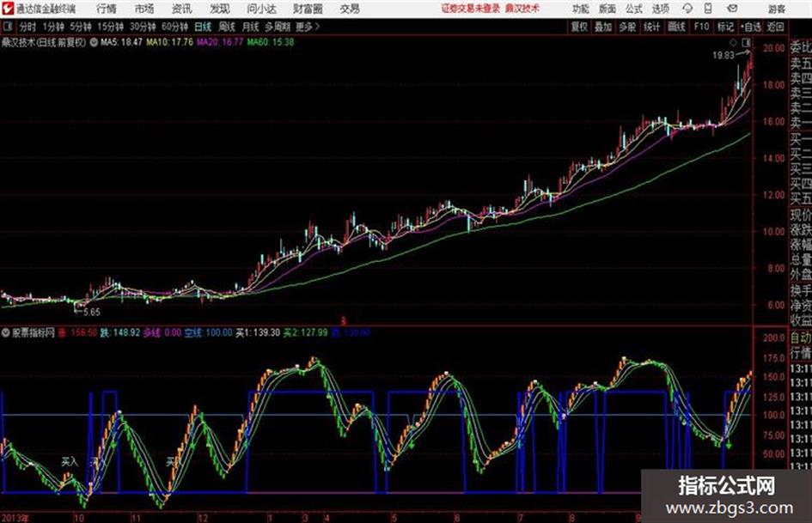Click the 叠加 overlay toolbar button
This screenshot has height=523, width=812.
[x=603, y=27]
